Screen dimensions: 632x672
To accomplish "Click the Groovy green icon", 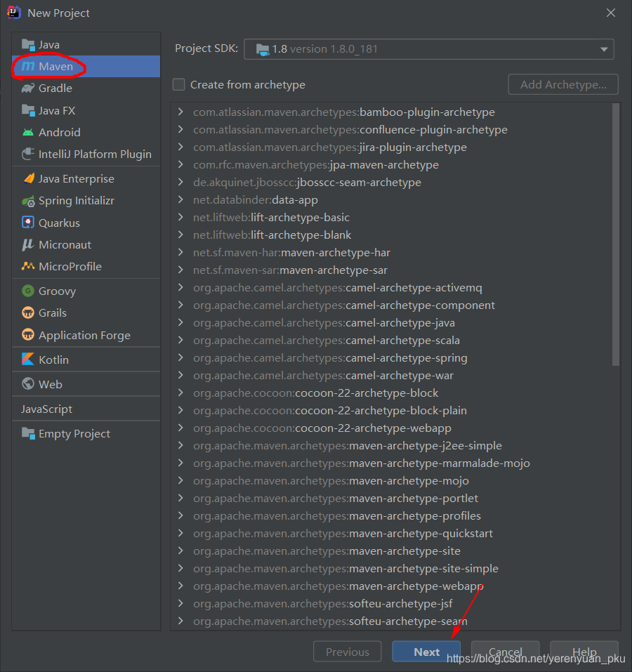I will 28,291.
